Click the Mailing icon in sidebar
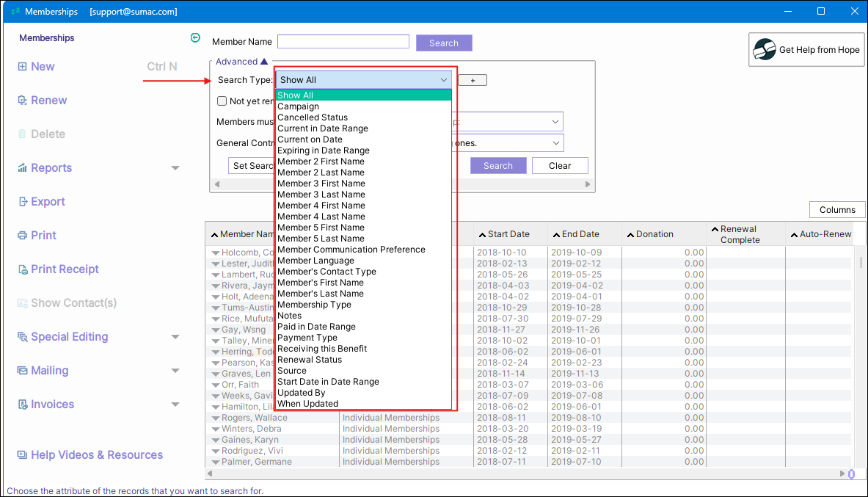This screenshot has height=497, width=868. point(22,371)
